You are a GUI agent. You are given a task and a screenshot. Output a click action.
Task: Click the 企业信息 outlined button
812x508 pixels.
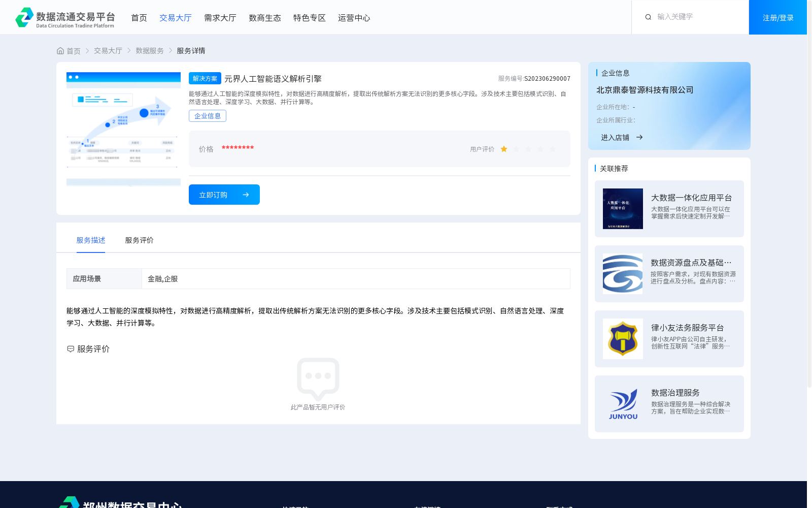(208, 116)
